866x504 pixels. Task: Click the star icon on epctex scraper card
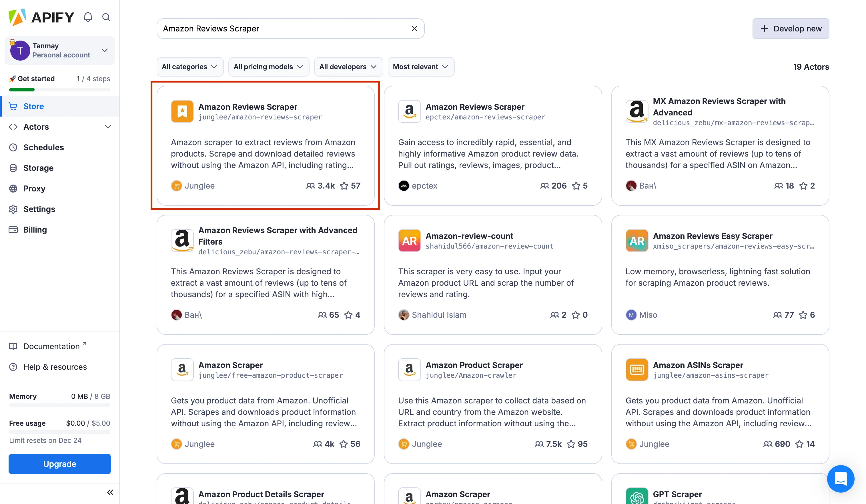(576, 186)
